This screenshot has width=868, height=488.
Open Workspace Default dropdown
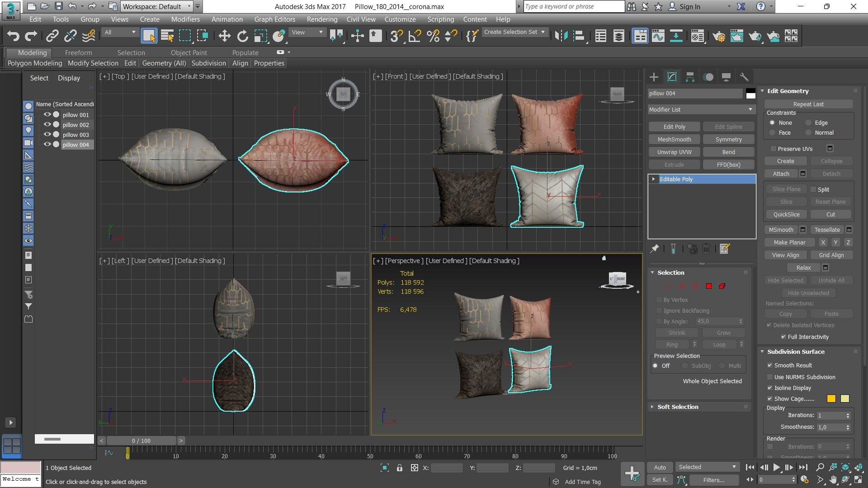[157, 6]
